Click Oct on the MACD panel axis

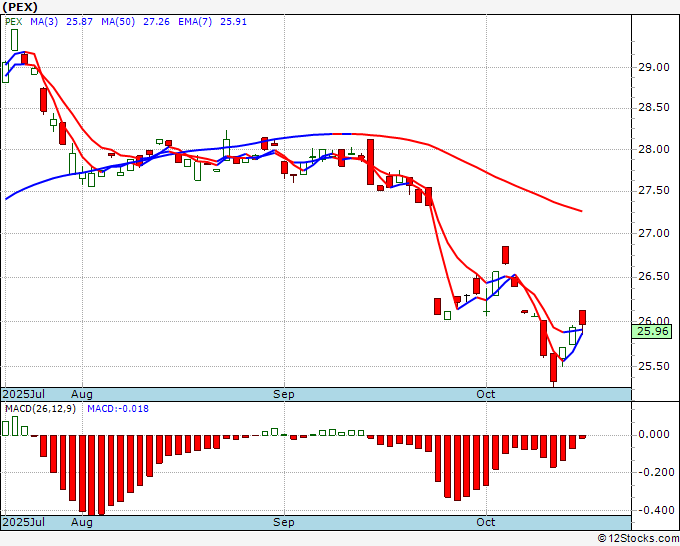486,522
